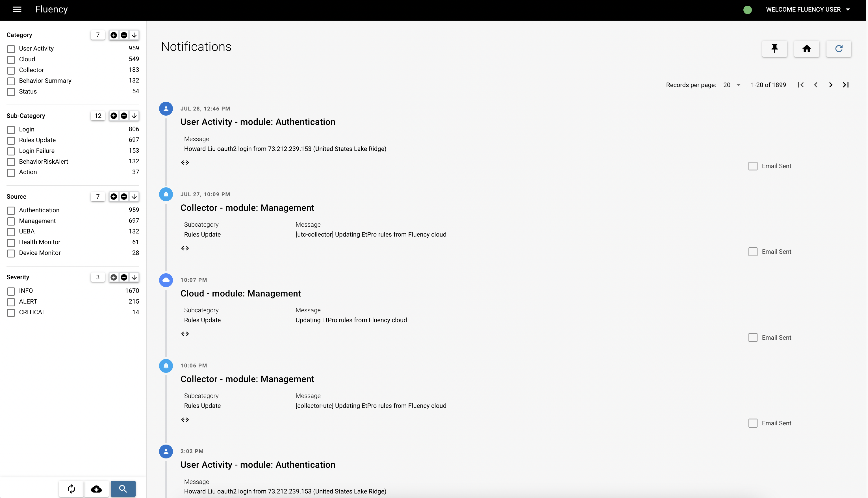Image resolution: width=868 pixels, height=498 pixels.
Task: Expand more Source values with down arrow
Action: tap(134, 196)
